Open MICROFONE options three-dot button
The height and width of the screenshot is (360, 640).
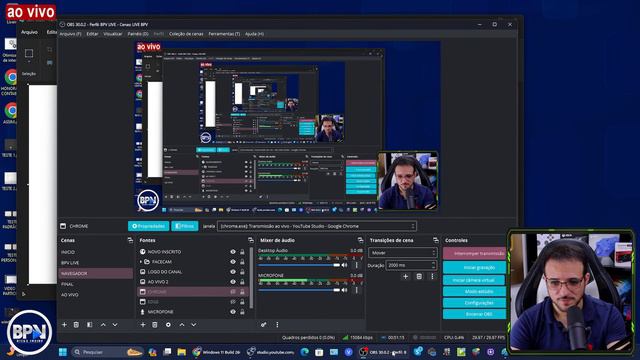coord(356,290)
